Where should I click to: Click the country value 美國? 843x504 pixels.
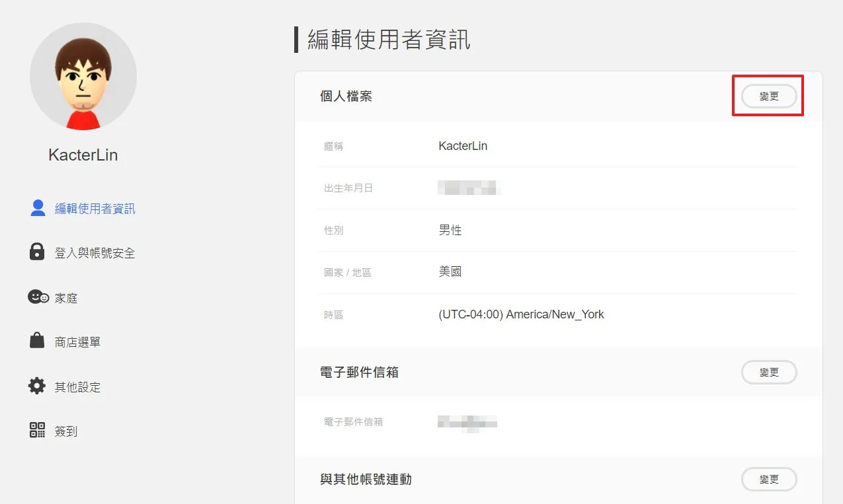click(450, 271)
